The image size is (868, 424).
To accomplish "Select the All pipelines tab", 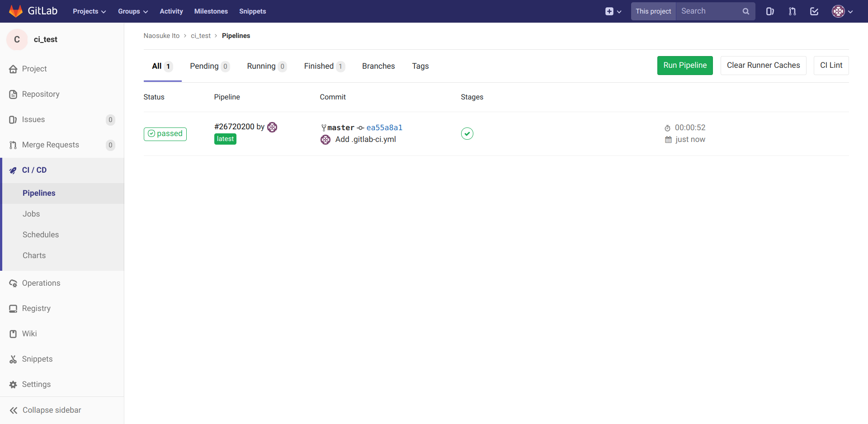I will click(162, 66).
